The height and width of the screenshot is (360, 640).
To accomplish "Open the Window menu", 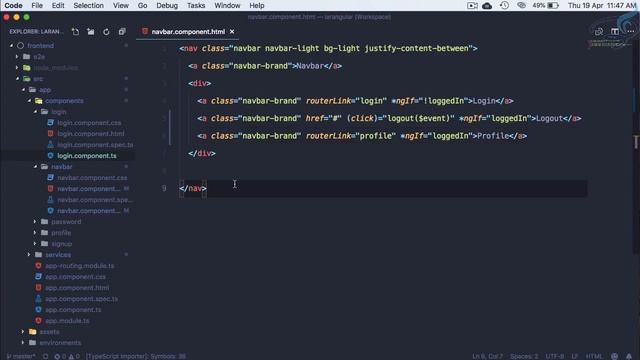I will (227, 5).
